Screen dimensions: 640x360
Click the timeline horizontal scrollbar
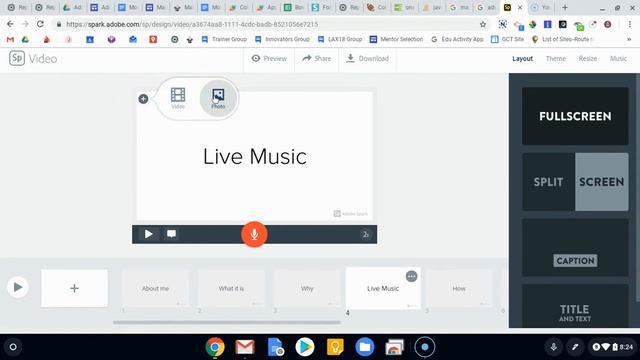pos(227,322)
